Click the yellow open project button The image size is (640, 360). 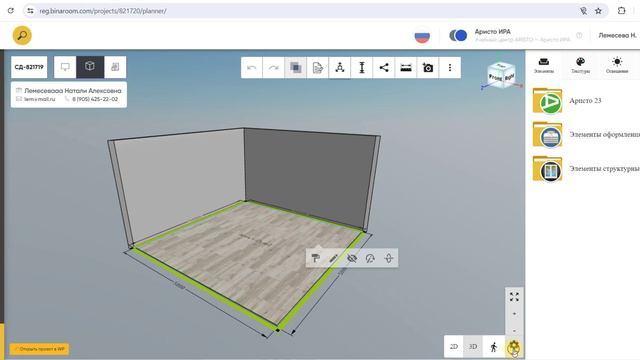(x=40, y=349)
